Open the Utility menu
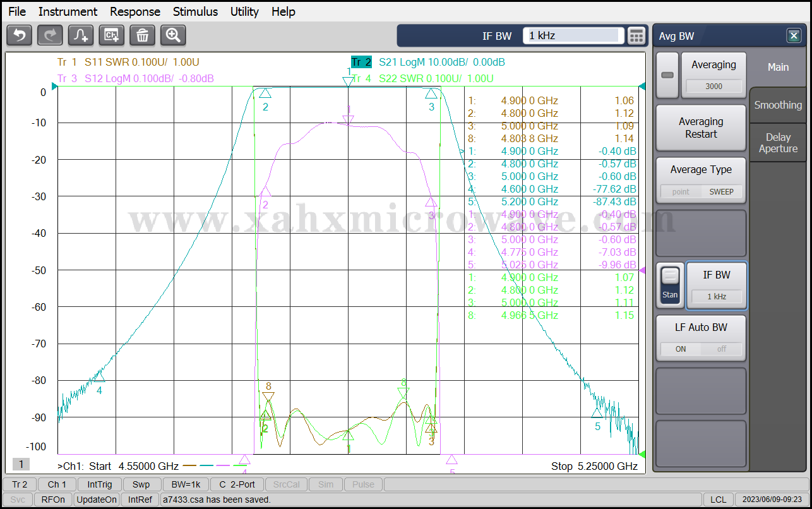812x509 pixels. coord(244,11)
